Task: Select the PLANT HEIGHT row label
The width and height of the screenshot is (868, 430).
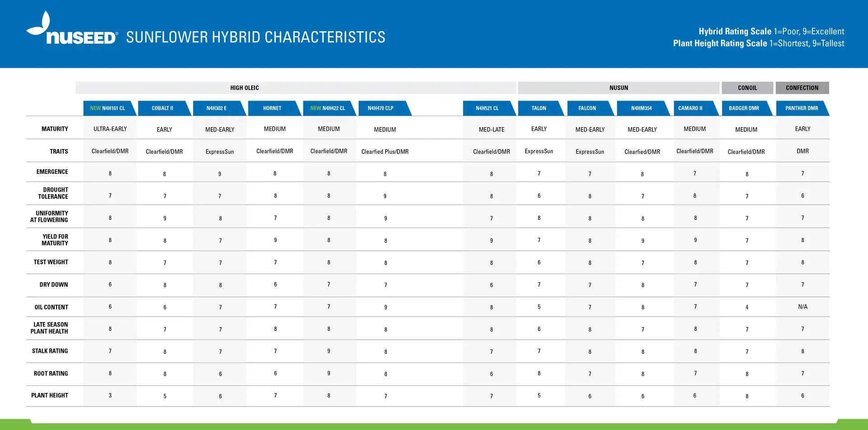Action: point(50,396)
